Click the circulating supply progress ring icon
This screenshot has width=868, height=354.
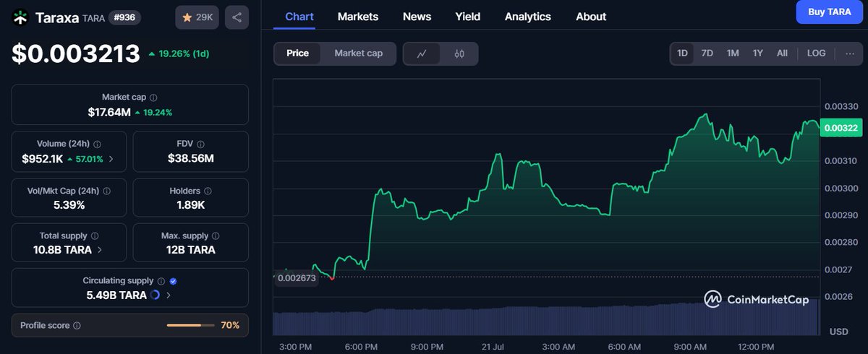[x=155, y=295]
